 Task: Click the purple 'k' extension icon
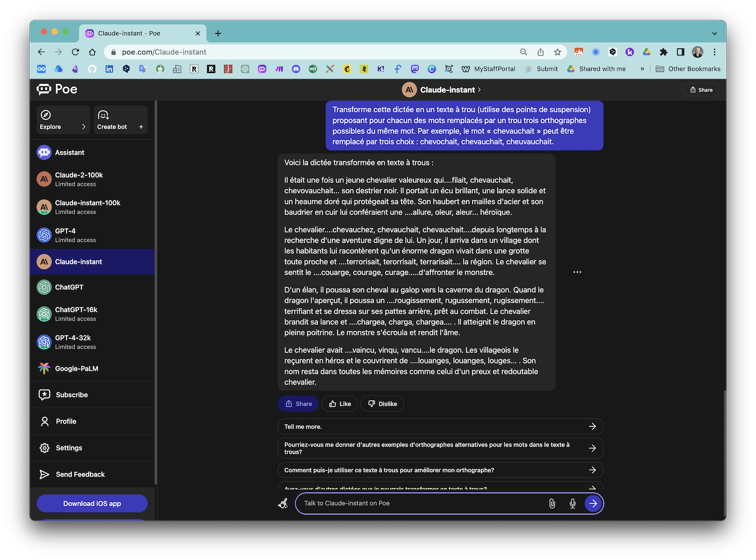(x=629, y=52)
